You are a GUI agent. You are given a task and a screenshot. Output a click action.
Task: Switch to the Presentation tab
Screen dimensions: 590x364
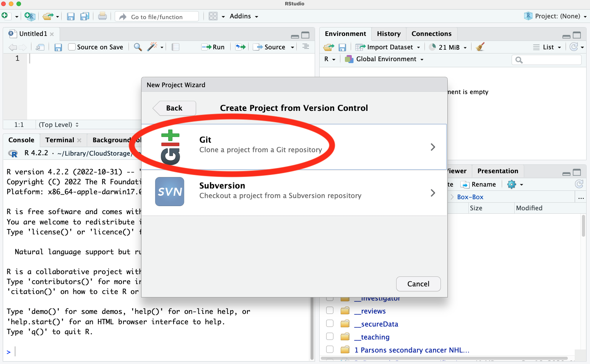pos(497,171)
